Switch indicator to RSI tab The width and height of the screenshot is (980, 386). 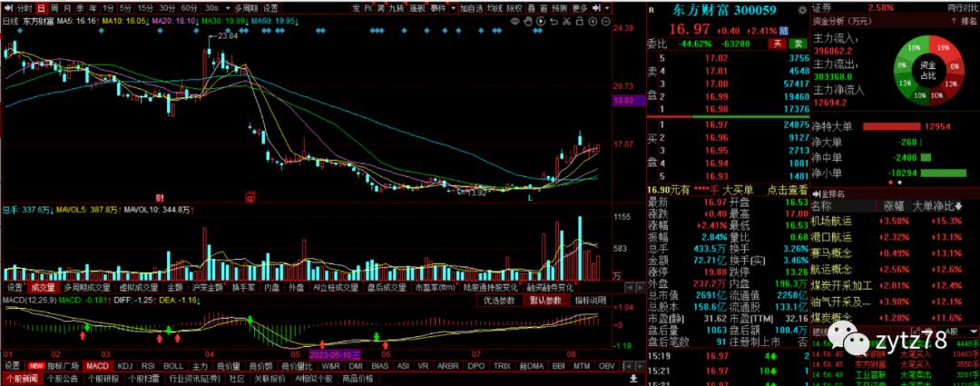[148, 366]
